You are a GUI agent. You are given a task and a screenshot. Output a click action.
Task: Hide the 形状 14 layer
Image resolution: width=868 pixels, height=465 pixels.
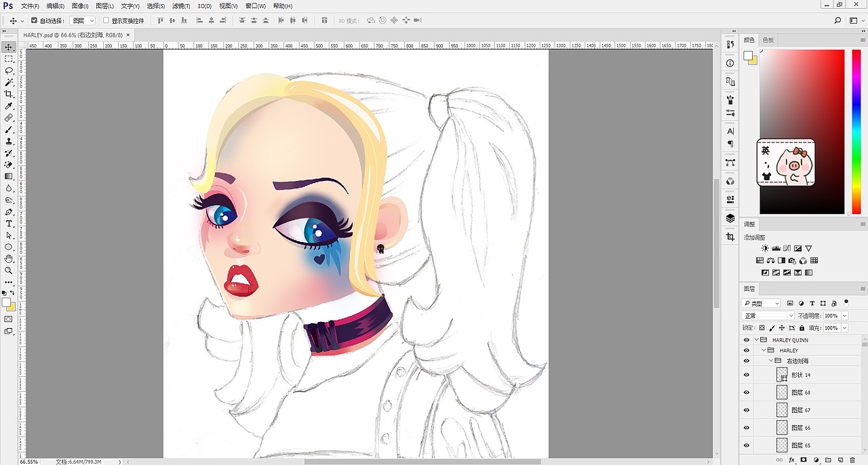747,375
